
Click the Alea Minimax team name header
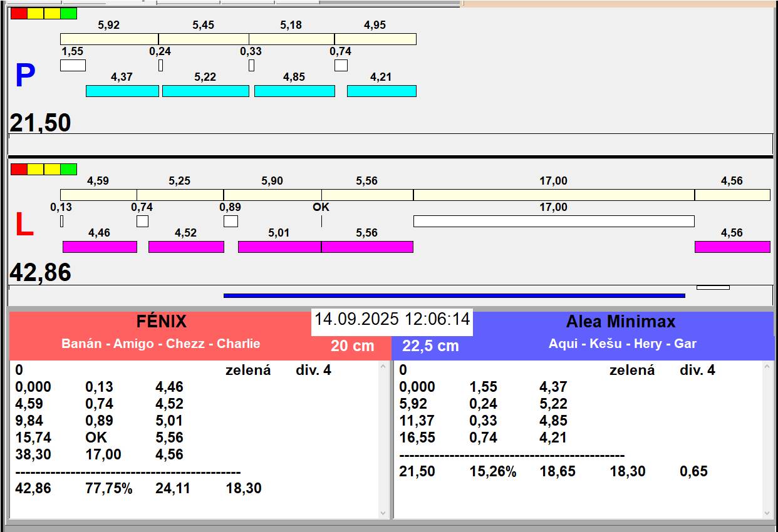pyautogui.click(x=620, y=322)
